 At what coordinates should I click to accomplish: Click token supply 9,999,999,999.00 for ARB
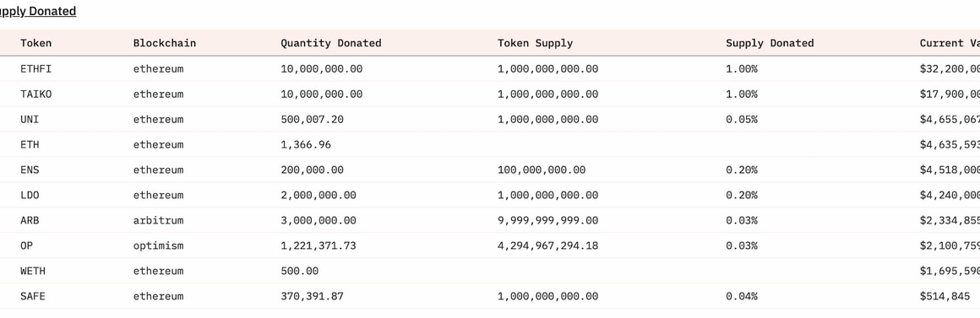(547, 221)
